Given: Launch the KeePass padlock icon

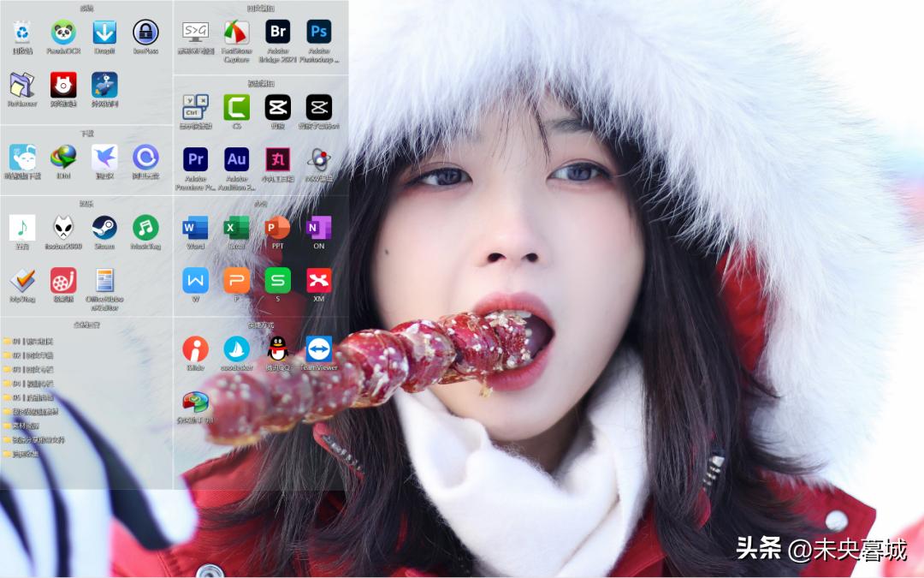Looking at the screenshot, I should point(145,33).
